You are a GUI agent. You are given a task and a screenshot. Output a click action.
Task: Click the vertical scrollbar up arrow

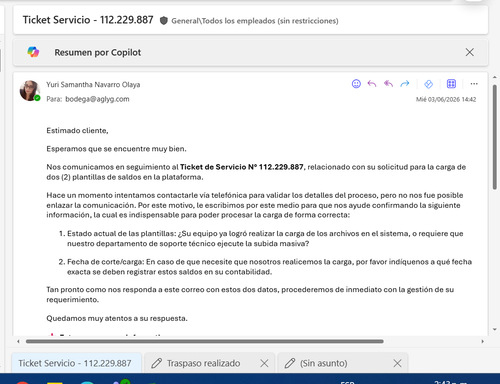click(495, 77)
